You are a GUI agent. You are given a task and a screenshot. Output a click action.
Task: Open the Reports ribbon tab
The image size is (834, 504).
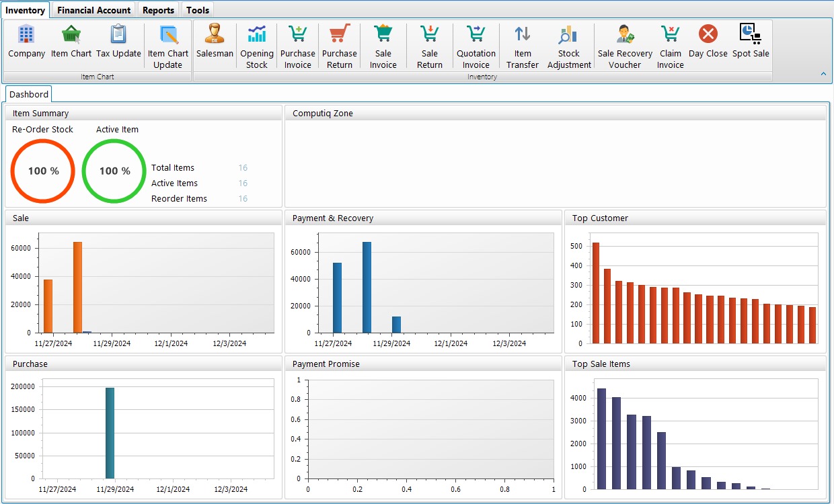(159, 10)
